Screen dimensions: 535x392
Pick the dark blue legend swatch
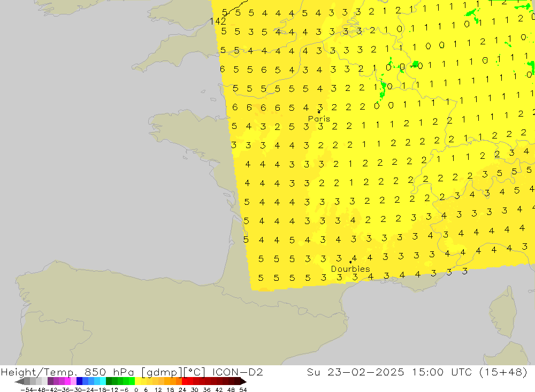[x=80, y=381]
